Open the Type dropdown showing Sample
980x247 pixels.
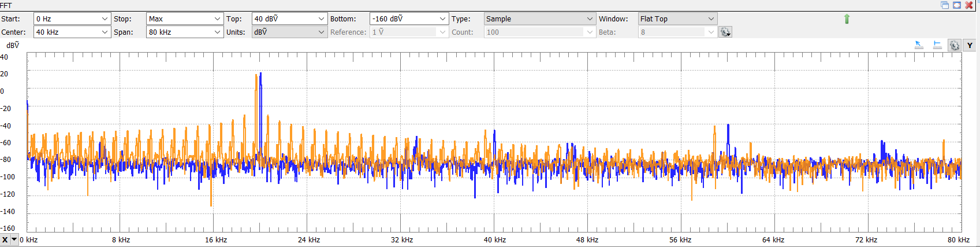pos(590,19)
